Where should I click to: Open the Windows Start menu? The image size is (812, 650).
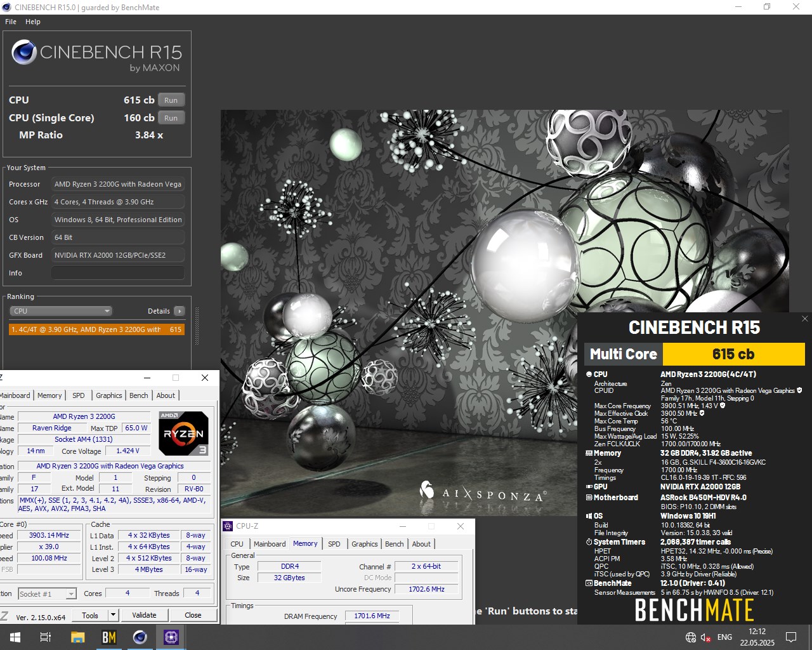(15, 637)
